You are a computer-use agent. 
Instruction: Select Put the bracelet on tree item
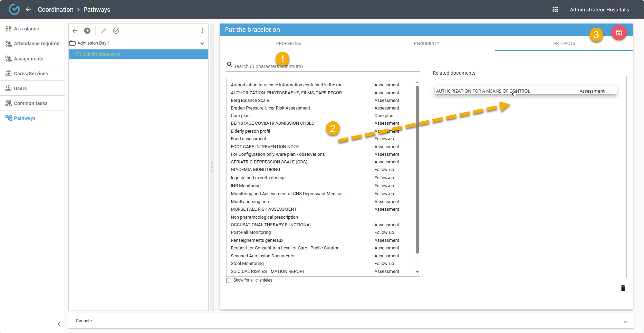(102, 54)
